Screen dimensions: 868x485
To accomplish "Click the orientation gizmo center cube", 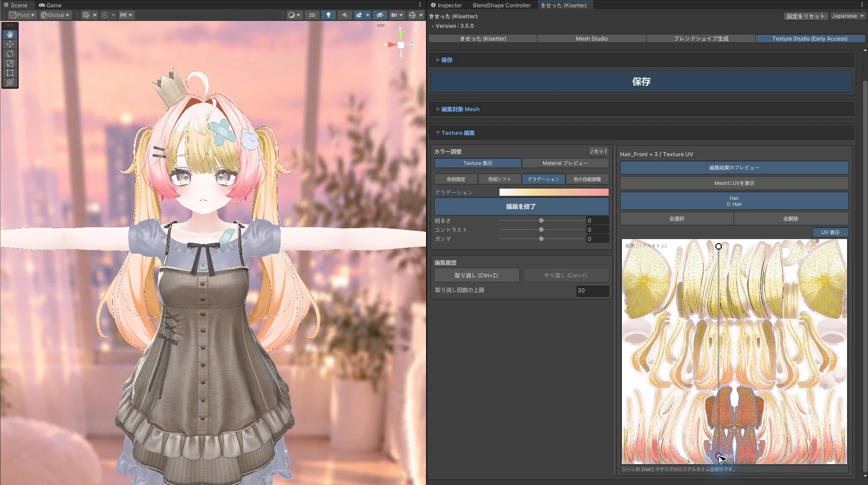I will tap(401, 45).
